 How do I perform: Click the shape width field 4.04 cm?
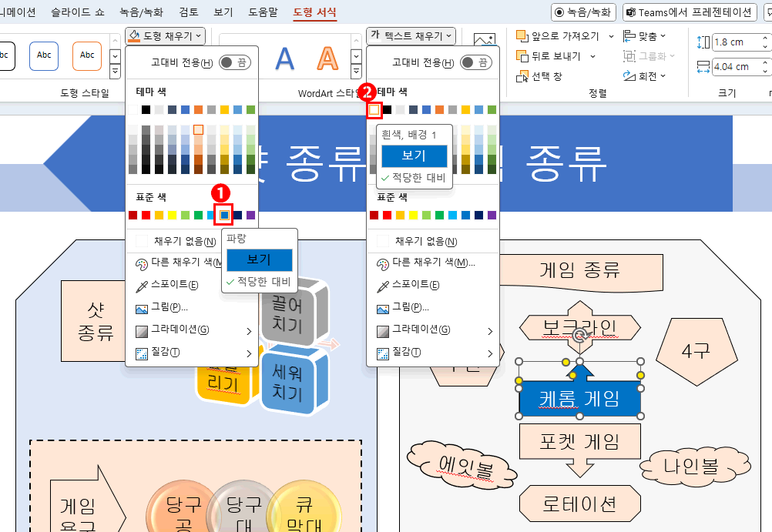(x=736, y=66)
